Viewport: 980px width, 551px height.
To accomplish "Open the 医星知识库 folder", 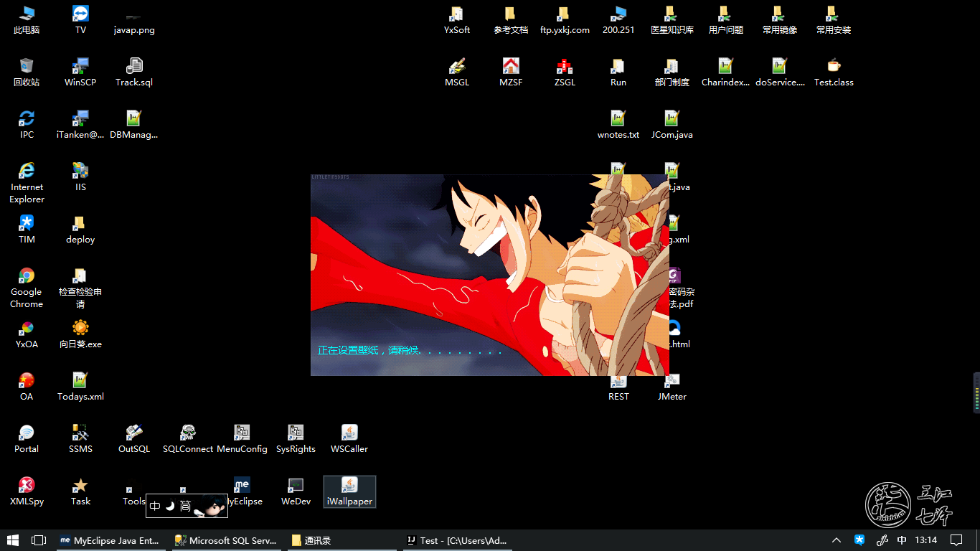I will 672,20.
